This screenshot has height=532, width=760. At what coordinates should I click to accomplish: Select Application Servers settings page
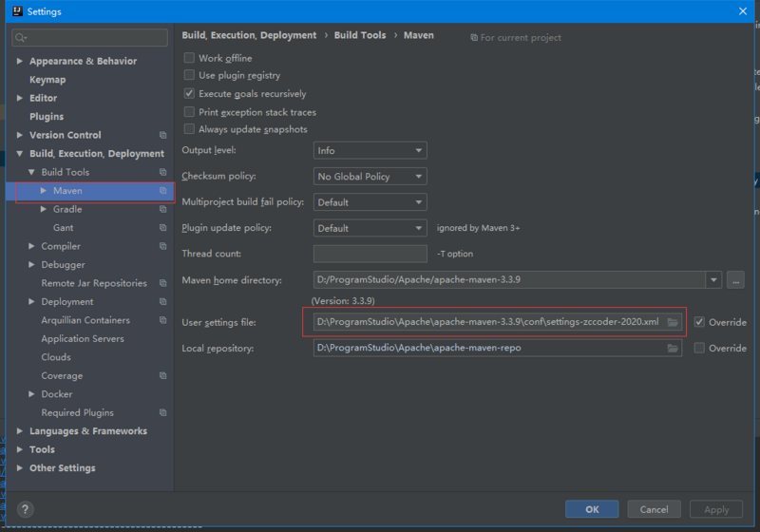coord(83,339)
